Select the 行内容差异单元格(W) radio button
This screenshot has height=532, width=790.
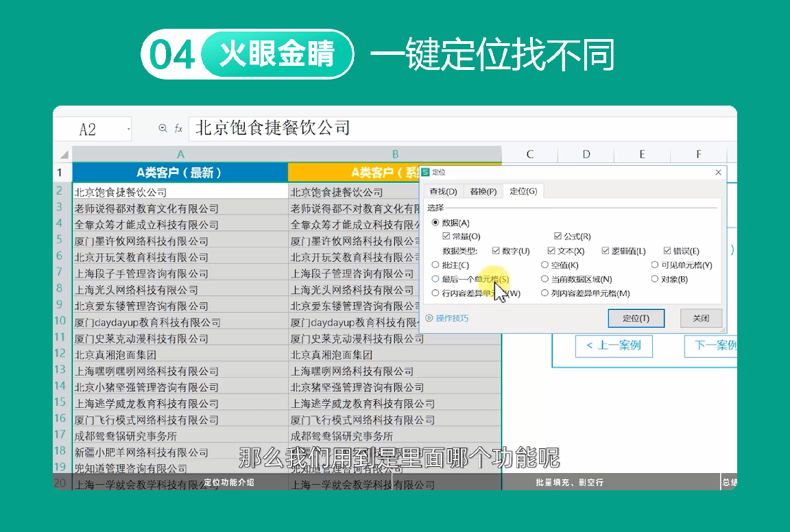click(435, 293)
